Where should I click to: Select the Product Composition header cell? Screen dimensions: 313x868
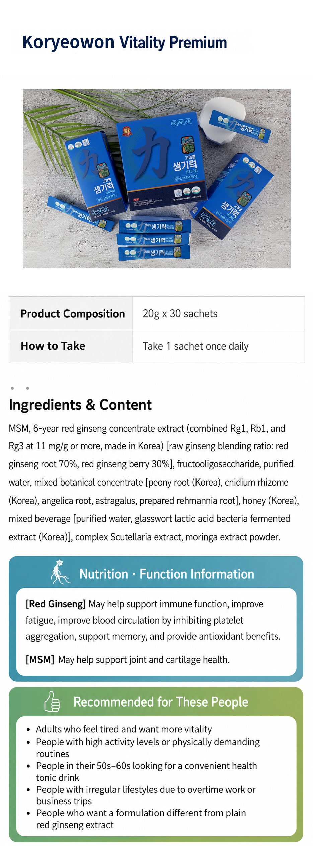tap(71, 313)
